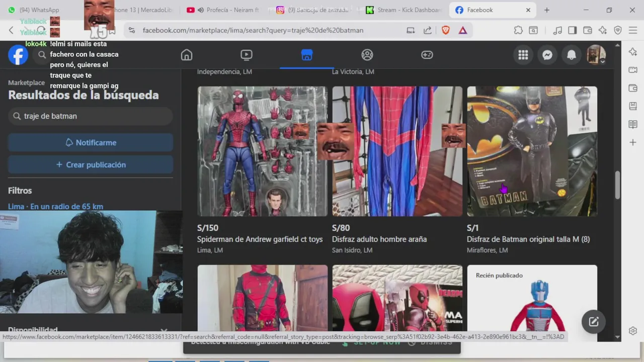Image resolution: width=644 pixels, height=362 pixels.
Task: Open the Batman costume listing image
Action: 532,151
